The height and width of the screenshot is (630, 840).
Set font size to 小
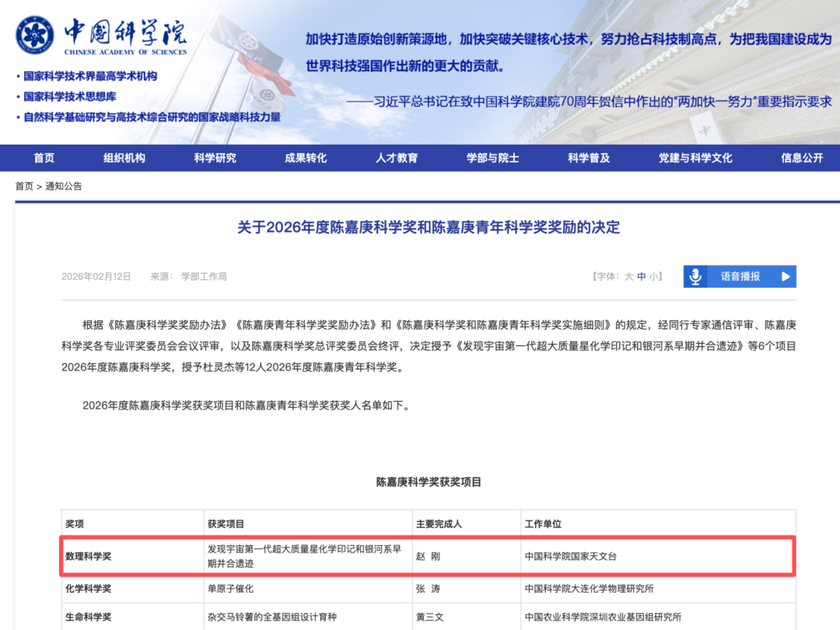coord(653,276)
